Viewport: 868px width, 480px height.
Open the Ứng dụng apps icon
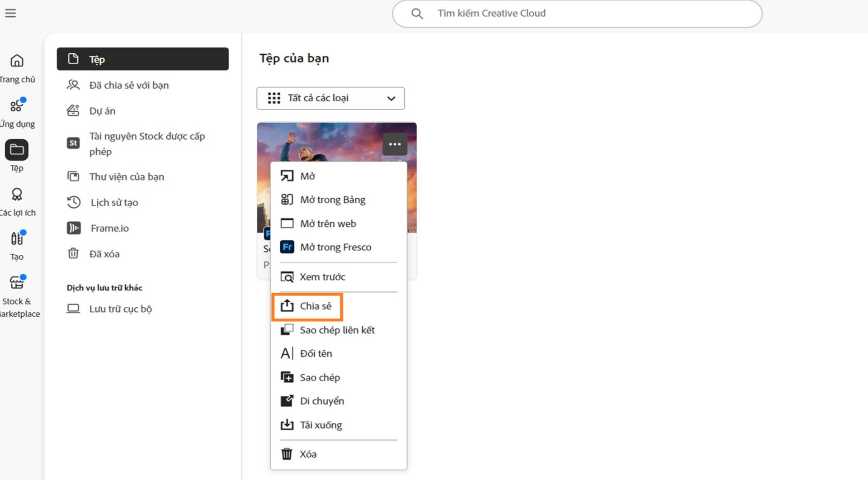(17, 105)
